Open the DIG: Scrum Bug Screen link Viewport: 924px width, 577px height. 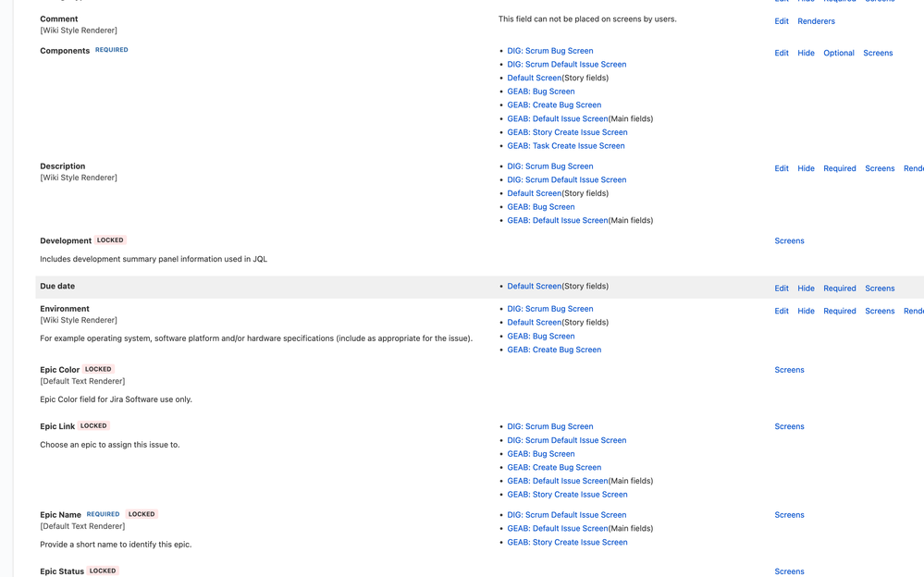point(549,51)
